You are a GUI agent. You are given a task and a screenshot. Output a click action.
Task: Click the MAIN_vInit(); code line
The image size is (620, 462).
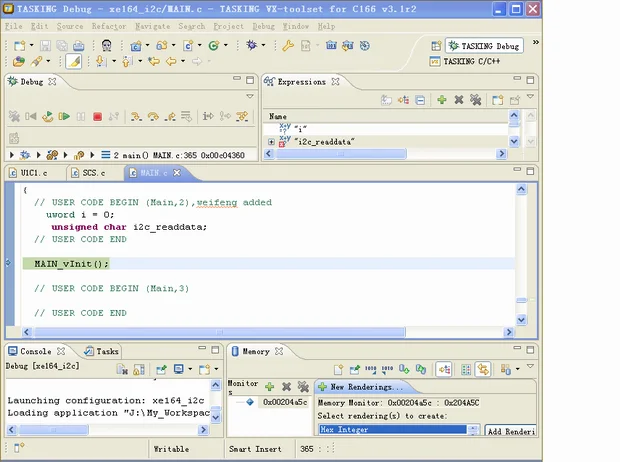[71, 264]
